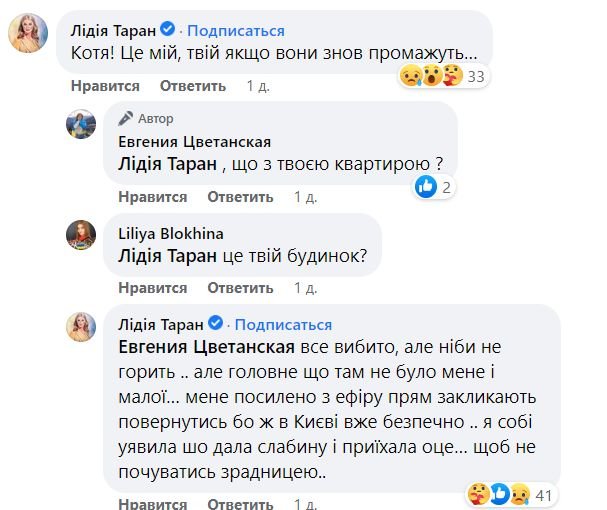Click Евгения Цветанская mention in last comment

click(x=206, y=347)
